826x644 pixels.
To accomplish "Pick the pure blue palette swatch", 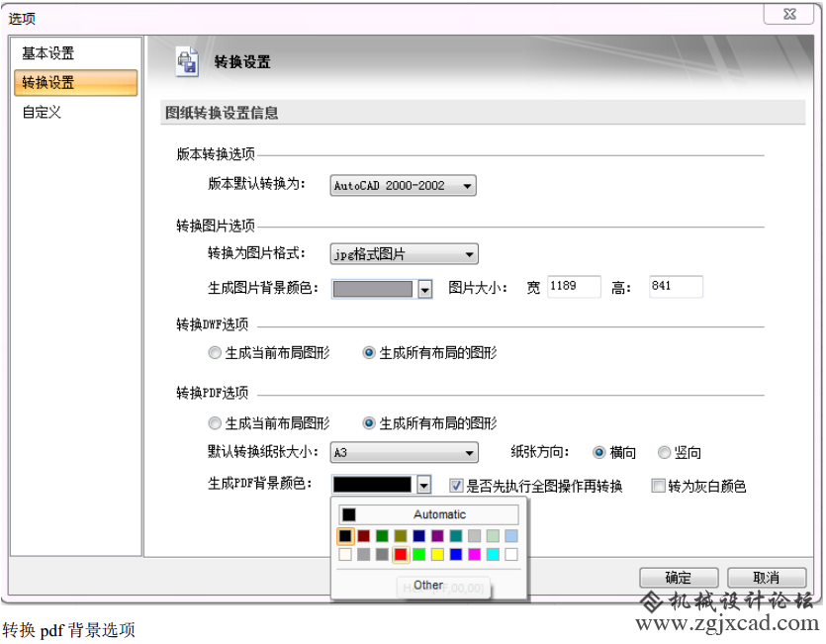I will [x=456, y=554].
